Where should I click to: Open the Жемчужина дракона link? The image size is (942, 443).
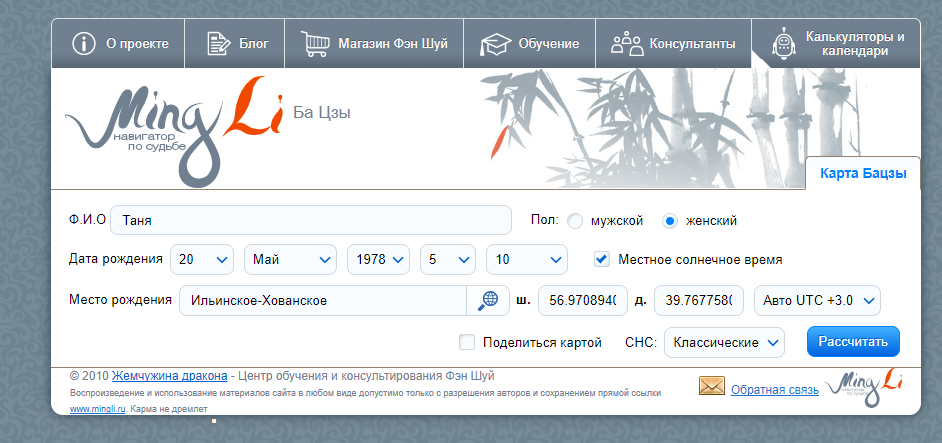point(169,376)
